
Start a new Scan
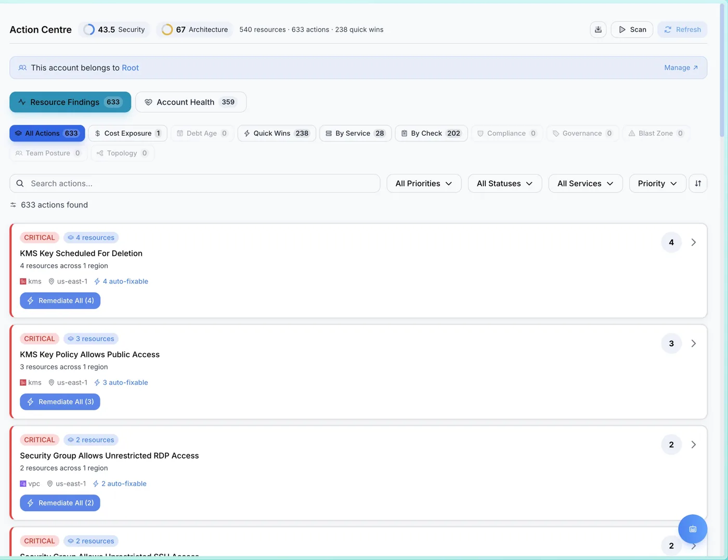click(632, 30)
